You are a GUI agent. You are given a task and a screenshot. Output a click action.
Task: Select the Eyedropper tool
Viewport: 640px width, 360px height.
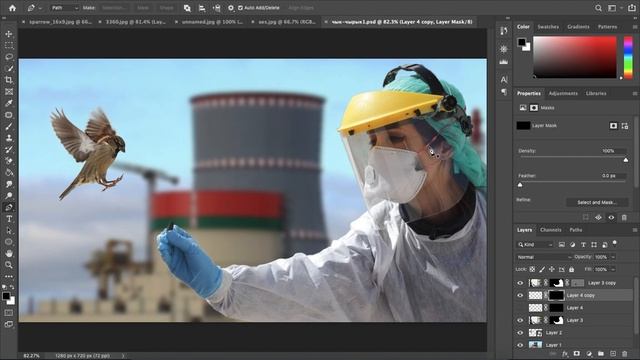9,103
